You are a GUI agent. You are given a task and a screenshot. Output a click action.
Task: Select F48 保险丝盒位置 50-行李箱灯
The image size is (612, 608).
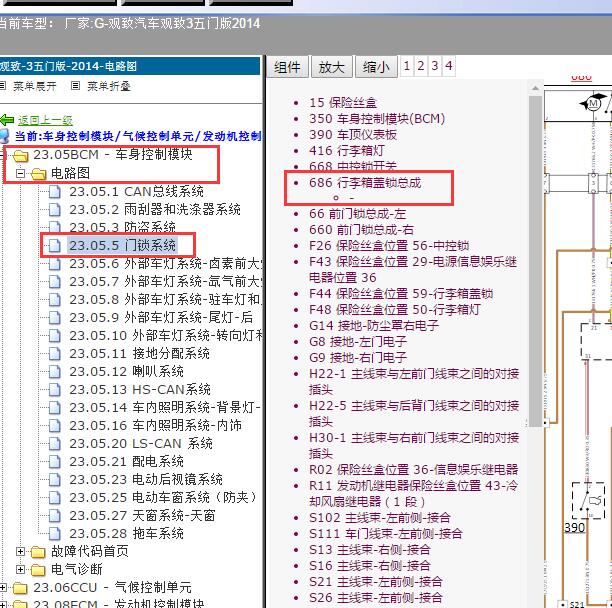pos(395,310)
